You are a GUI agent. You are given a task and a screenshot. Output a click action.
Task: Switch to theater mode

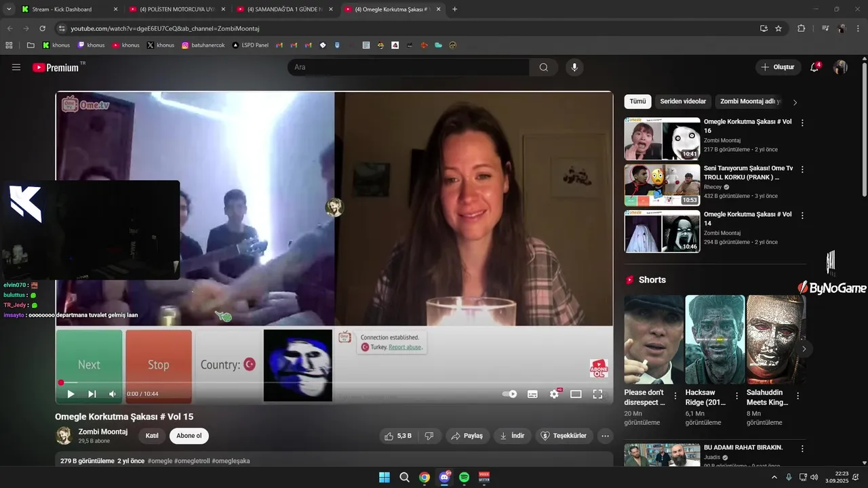pyautogui.click(x=576, y=394)
